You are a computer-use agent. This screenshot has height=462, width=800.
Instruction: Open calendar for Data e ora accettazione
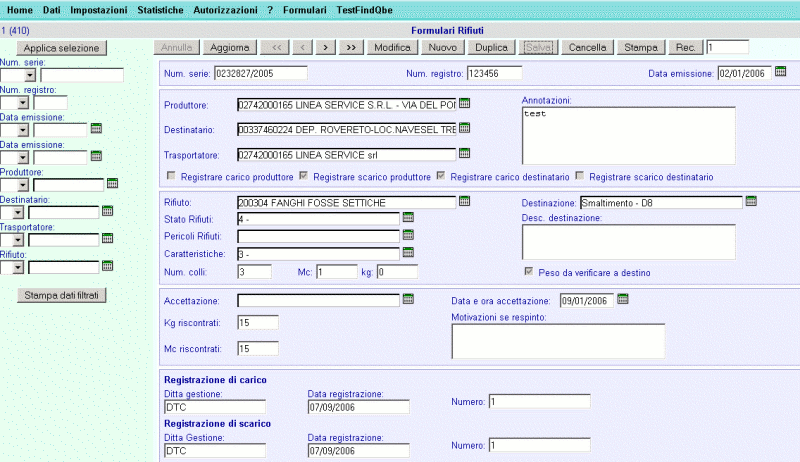(x=622, y=299)
